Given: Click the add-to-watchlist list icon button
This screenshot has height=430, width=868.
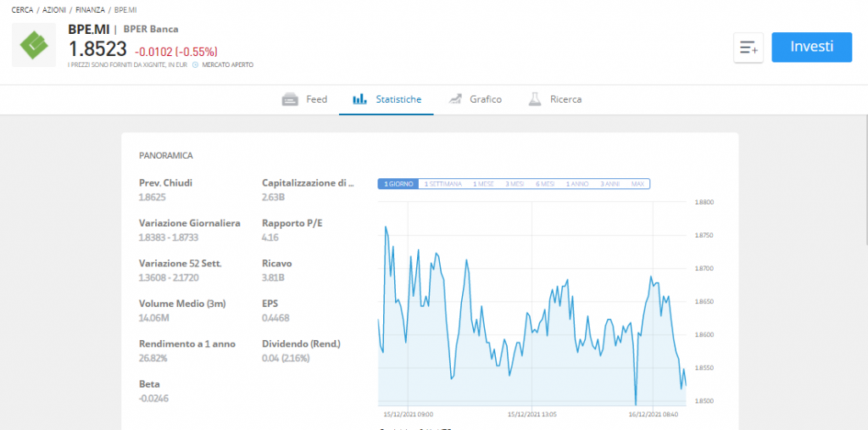Looking at the screenshot, I should (748, 47).
